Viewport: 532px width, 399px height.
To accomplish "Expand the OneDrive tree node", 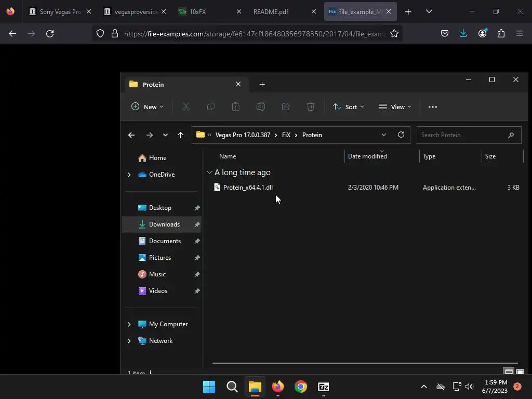I will point(129,175).
